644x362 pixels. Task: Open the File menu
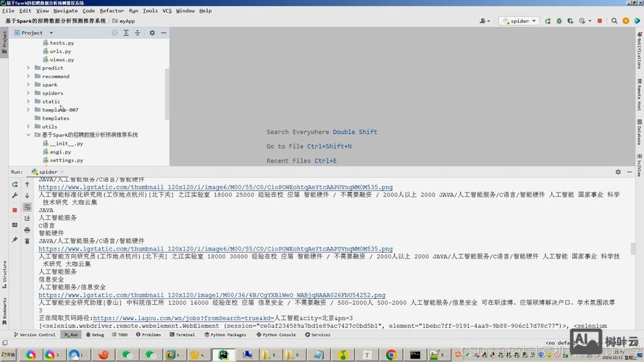click(8, 11)
